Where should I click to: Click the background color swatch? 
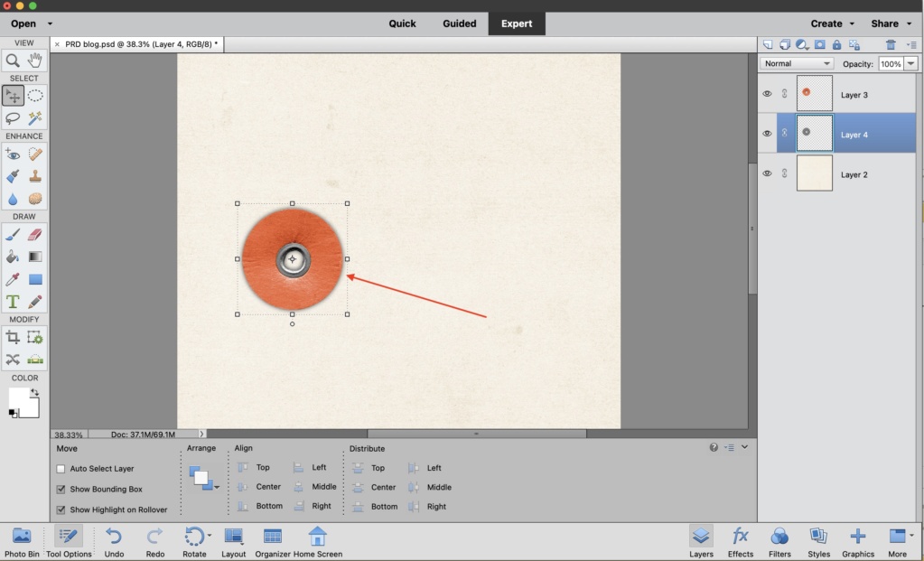click(28, 407)
